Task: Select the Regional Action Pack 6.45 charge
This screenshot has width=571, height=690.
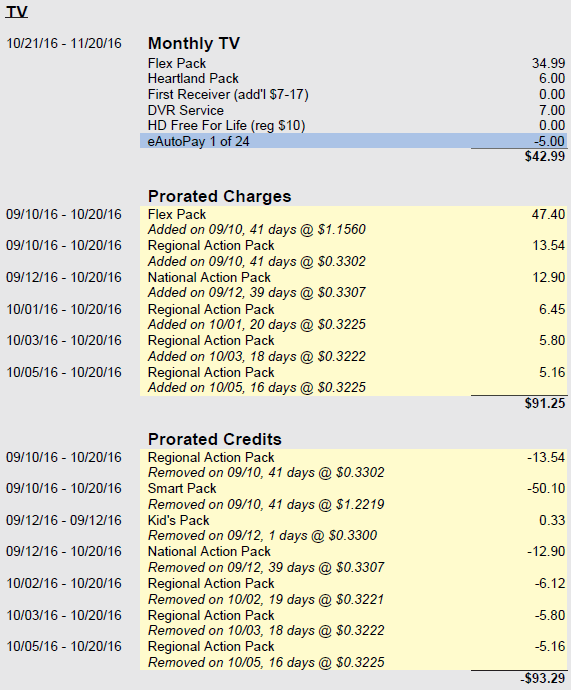Action: point(354,317)
